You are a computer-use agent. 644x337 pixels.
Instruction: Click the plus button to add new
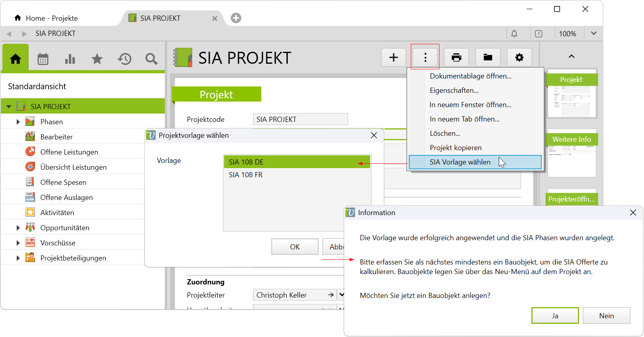[393, 57]
